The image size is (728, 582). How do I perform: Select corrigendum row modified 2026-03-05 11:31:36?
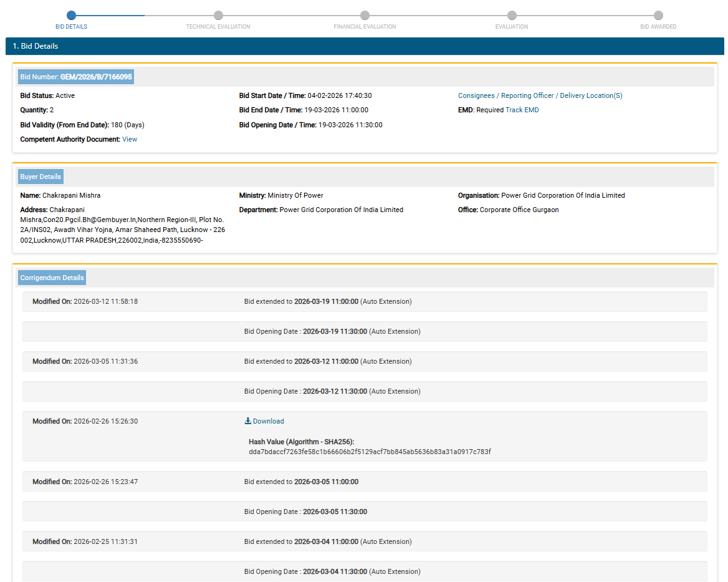click(365, 361)
